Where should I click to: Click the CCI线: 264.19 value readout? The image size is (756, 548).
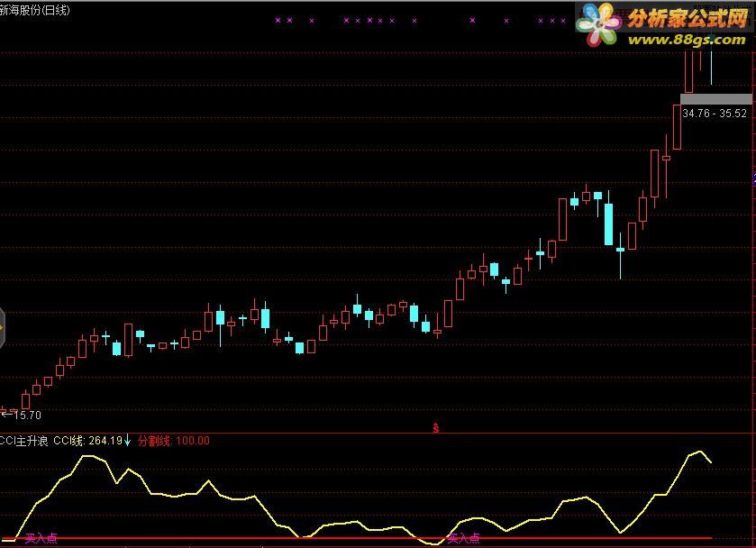tap(87, 441)
